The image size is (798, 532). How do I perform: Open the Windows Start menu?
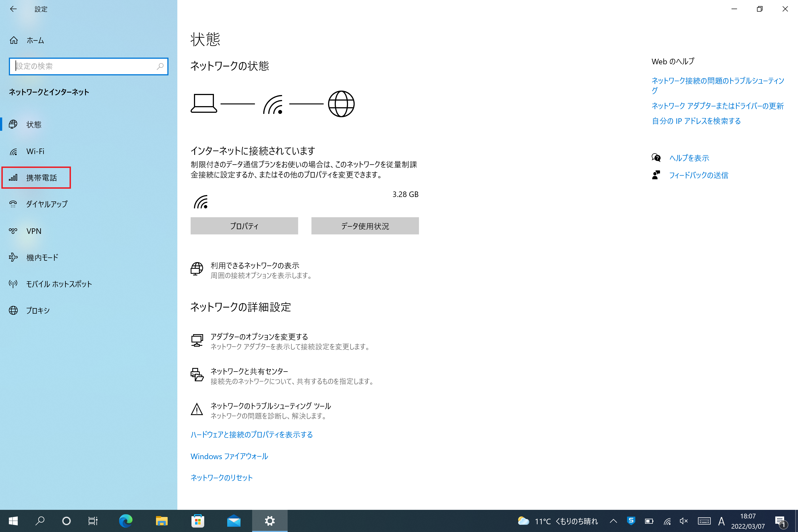point(13,521)
